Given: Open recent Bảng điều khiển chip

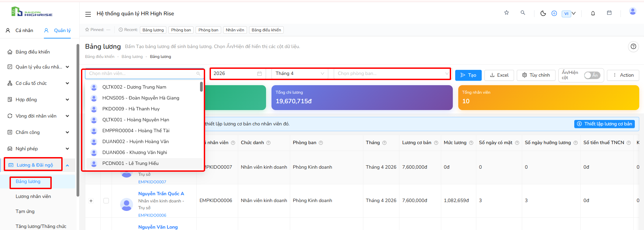Looking at the screenshot, I should click(266, 30).
